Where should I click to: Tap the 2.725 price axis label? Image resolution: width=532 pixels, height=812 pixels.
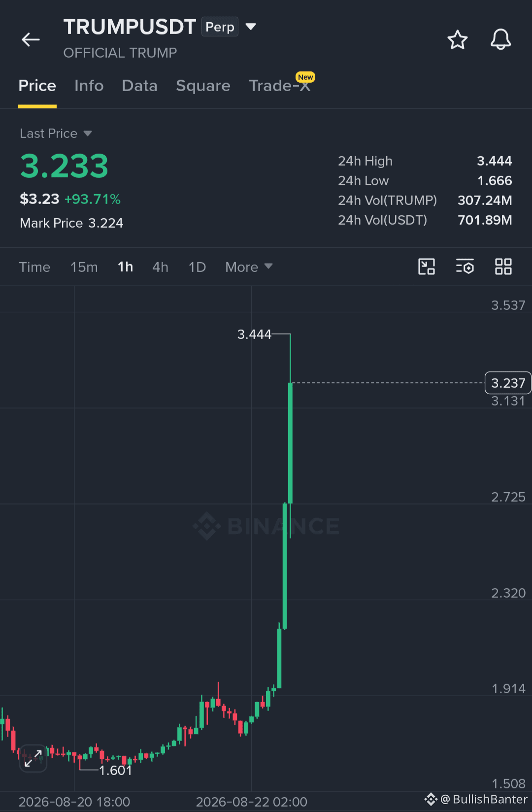(508, 497)
